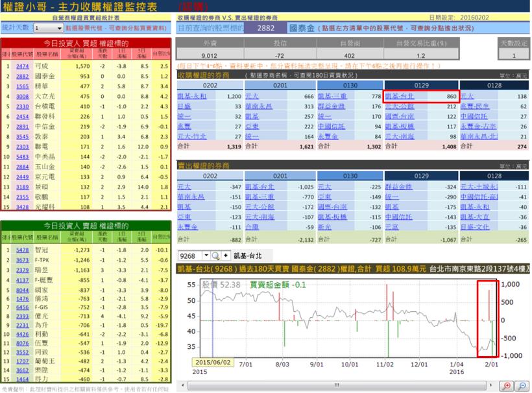532x393 pixels.
Task: Click 凱基-板橋 broker with 117 on 0129
Action: point(400,126)
